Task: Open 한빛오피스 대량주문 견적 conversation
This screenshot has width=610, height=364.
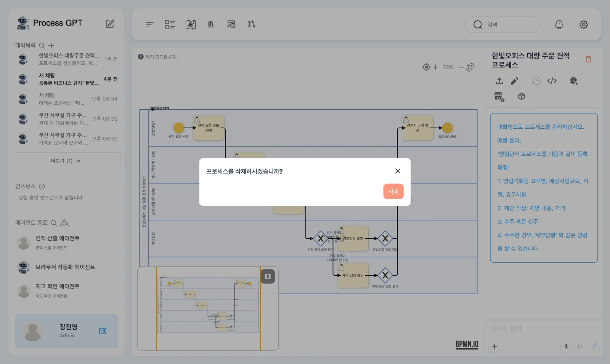Action: click(x=67, y=59)
